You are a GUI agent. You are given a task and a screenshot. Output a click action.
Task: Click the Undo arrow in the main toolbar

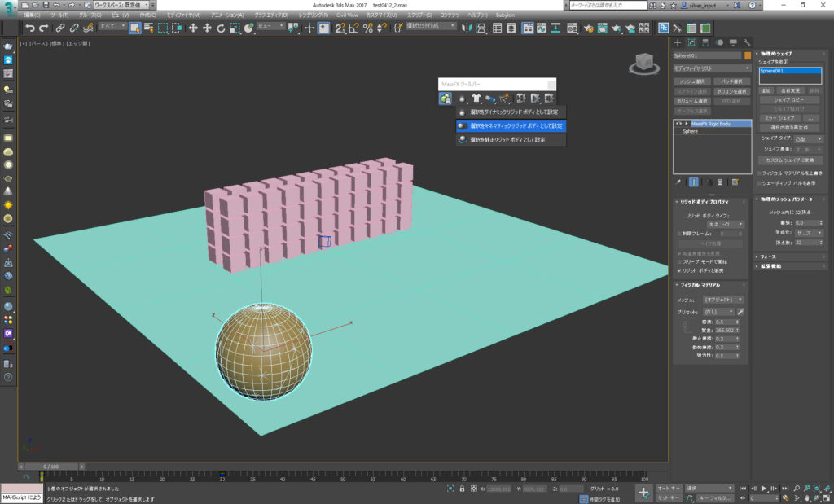click(x=30, y=28)
